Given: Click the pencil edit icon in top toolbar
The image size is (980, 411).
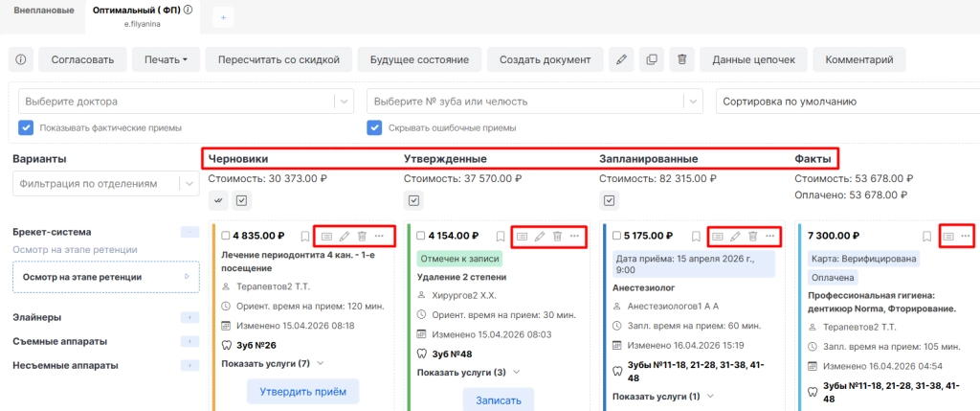Looking at the screenshot, I should click(620, 60).
